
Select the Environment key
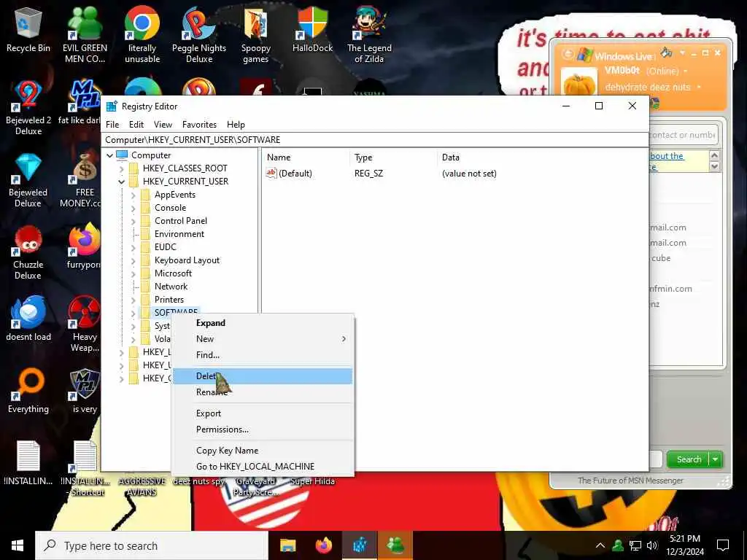(179, 234)
